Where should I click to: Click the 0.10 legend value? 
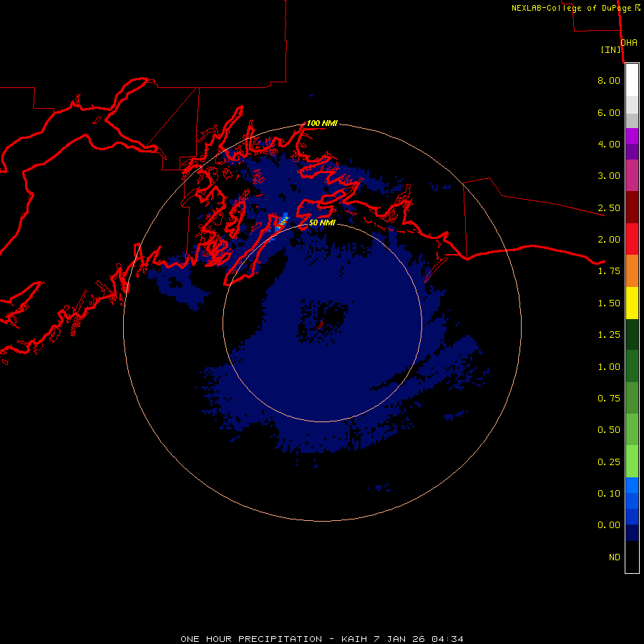(609, 494)
